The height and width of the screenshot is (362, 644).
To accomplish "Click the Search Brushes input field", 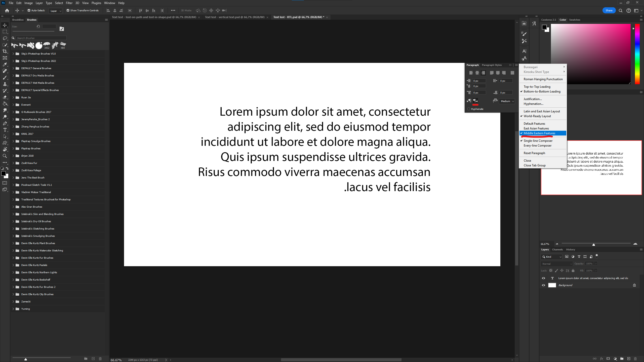I will (41, 38).
